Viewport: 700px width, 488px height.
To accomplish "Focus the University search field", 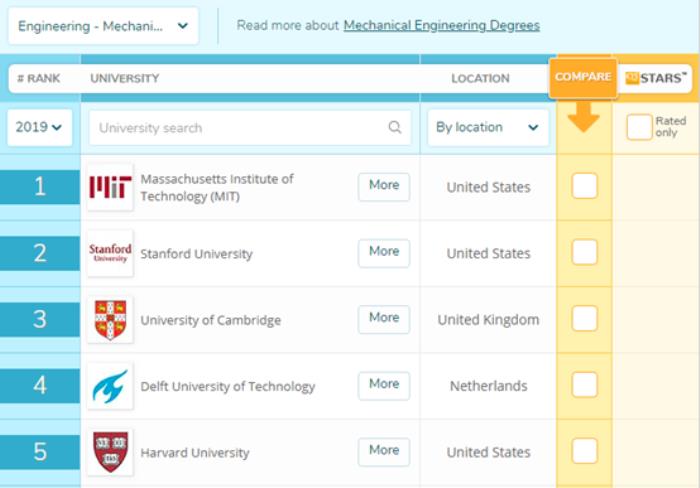I will coord(240,128).
